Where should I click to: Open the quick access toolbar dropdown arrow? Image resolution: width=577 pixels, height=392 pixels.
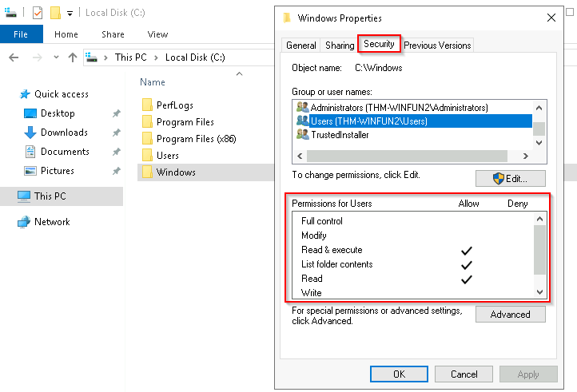[x=70, y=14]
